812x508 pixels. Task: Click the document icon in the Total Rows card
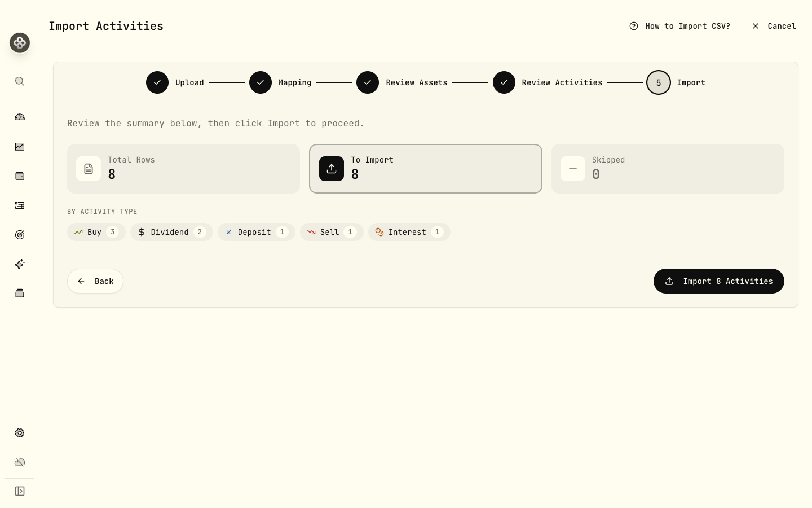(x=89, y=169)
